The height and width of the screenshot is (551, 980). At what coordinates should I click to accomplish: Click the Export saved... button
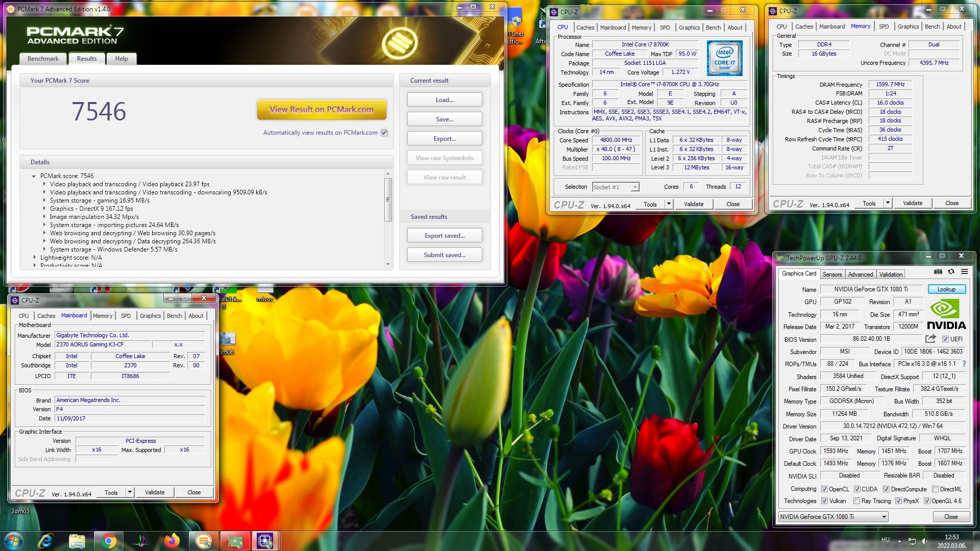445,236
